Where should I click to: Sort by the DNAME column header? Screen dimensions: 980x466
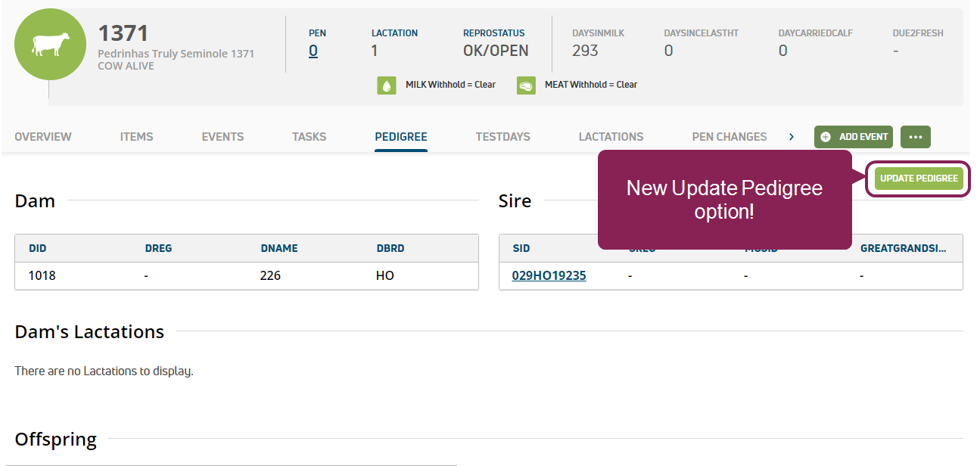(x=278, y=248)
